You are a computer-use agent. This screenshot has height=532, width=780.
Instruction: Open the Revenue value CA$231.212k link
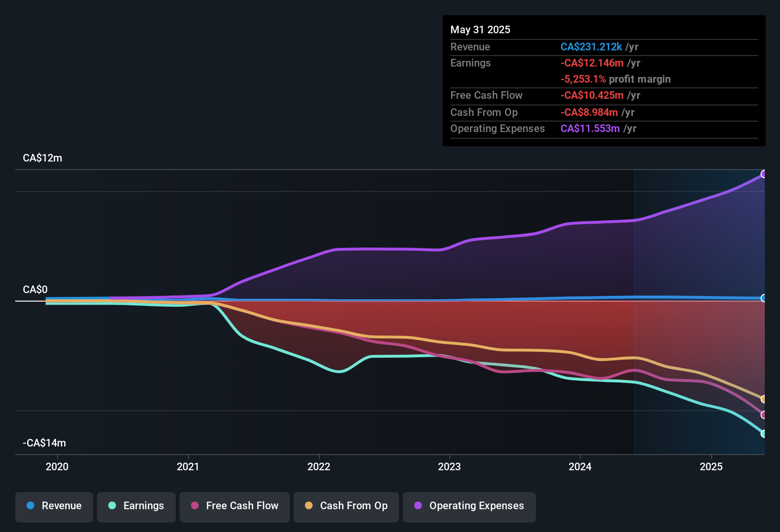[x=591, y=47]
